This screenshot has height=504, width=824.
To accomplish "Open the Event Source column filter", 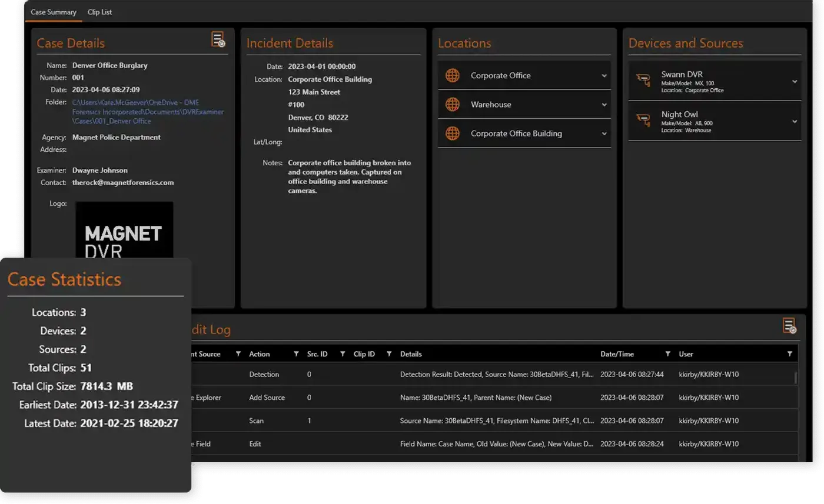I will pos(238,354).
